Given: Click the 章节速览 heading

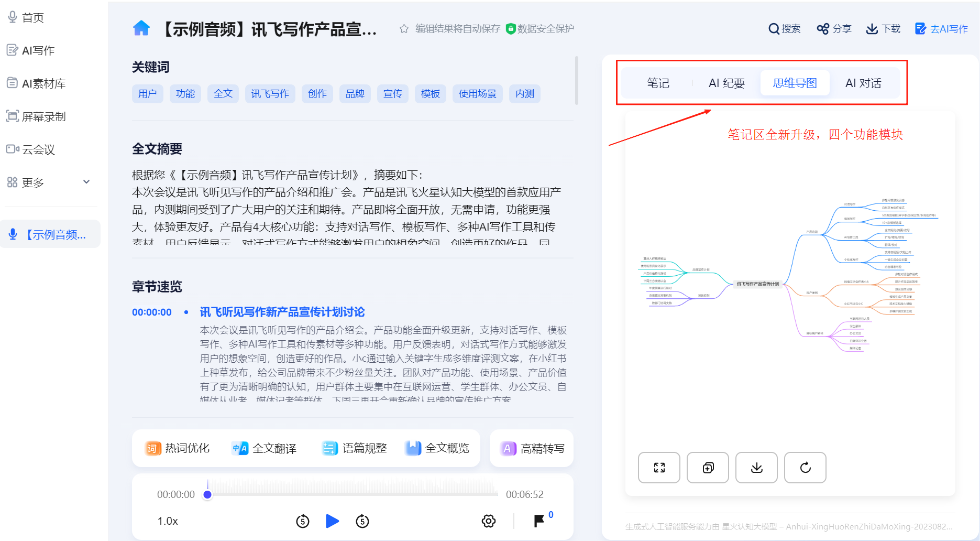Looking at the screenshot, I should click(x=157, y=287).
